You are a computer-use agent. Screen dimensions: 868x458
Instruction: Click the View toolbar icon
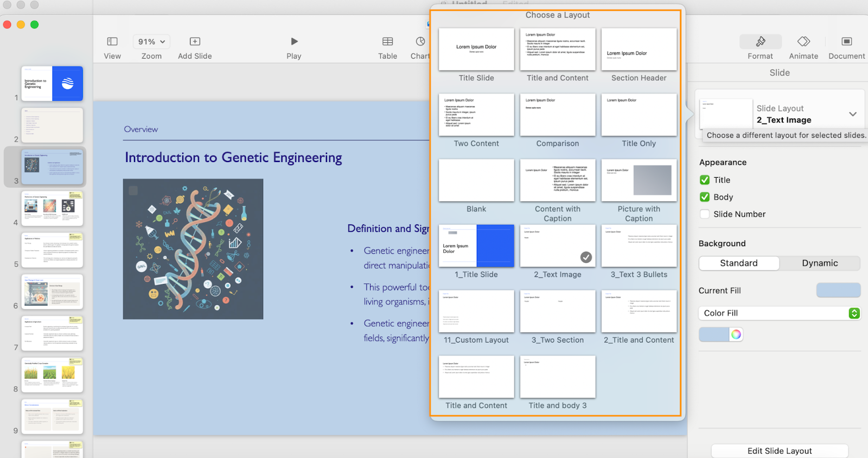pos(112,42)
